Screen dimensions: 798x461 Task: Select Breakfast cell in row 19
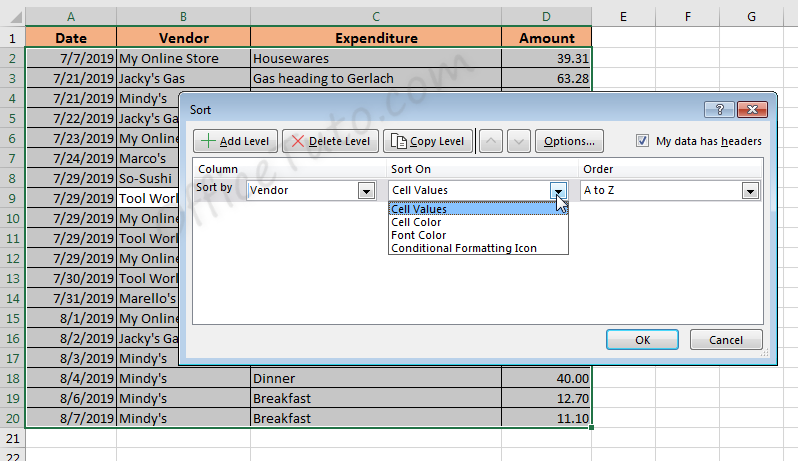(376, 398)
